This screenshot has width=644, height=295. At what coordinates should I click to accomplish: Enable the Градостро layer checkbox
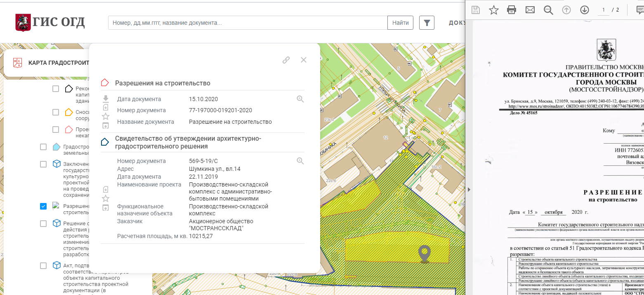[x=43, y=147]
